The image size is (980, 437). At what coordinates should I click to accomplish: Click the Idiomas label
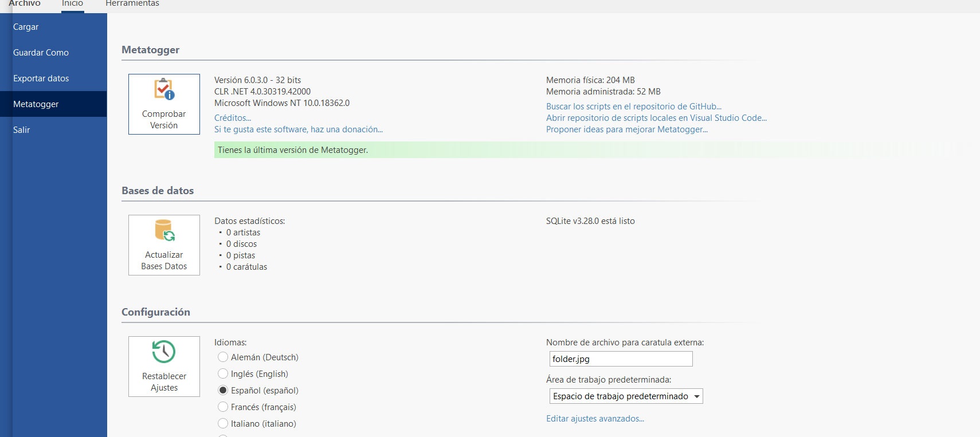pos(230,342)
